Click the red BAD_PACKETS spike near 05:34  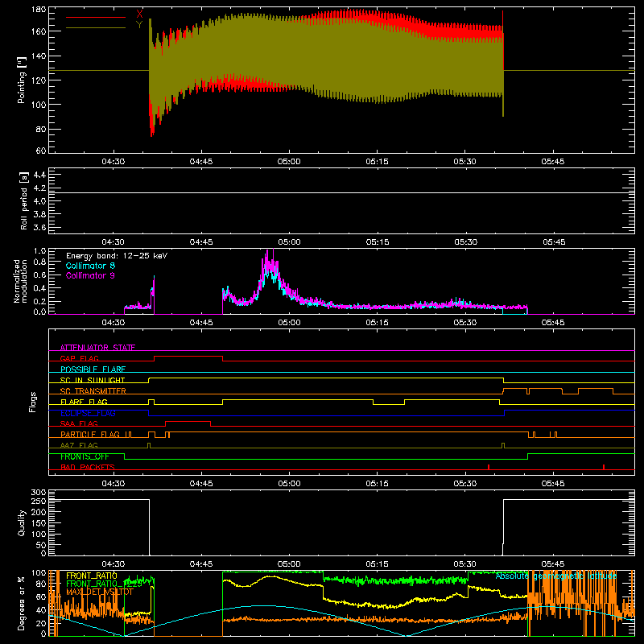[489, 467]
